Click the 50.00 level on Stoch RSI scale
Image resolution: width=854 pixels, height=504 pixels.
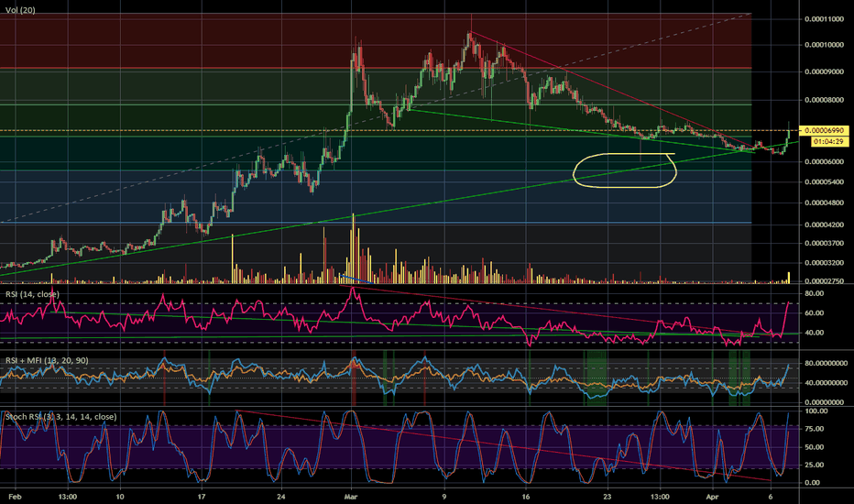[814, 447]
